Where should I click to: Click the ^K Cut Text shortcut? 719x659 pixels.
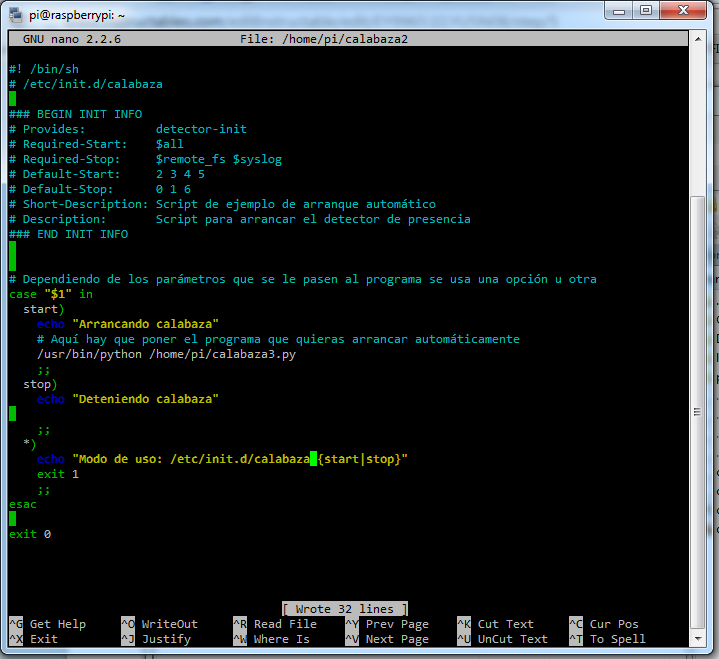496,624
